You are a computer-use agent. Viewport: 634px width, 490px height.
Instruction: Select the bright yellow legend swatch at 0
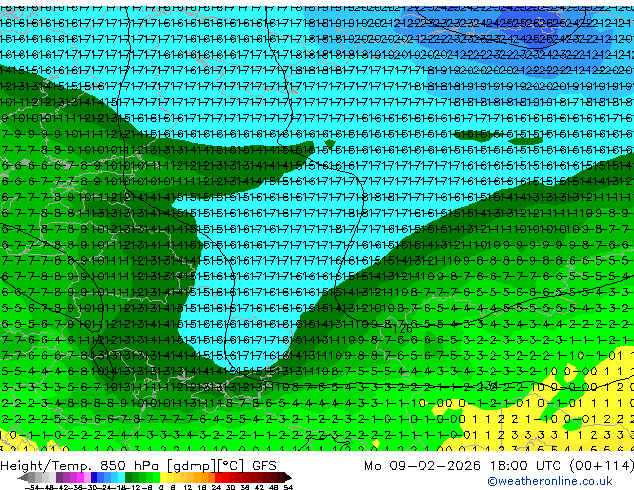163,477
